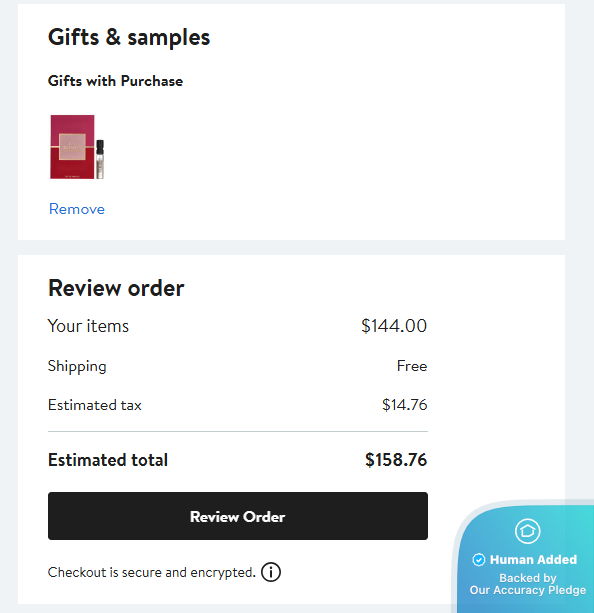594x613 pixels.
Task: Click the Checkout is secure and encrypted text
Action: pos(151,572)
